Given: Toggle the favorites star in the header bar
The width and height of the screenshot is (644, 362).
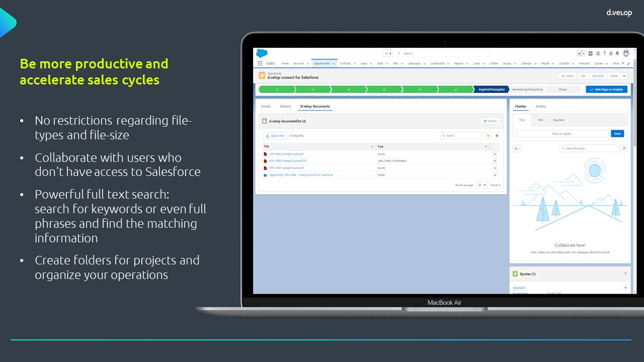Looking at the screenshot, I should [x=579, y=54].
